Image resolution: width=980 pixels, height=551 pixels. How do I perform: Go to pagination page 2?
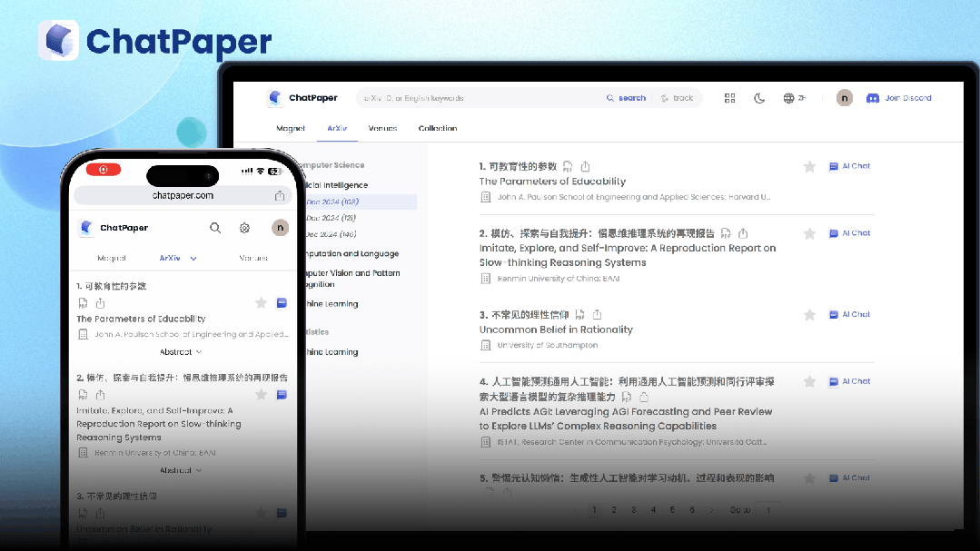614,510
